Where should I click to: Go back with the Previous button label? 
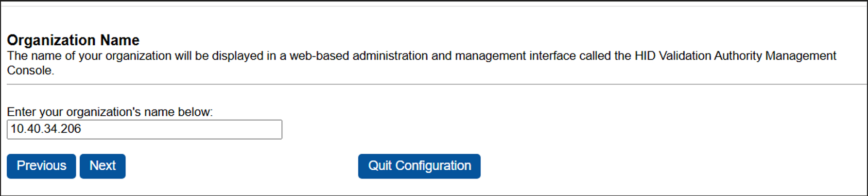pos(41,166)
